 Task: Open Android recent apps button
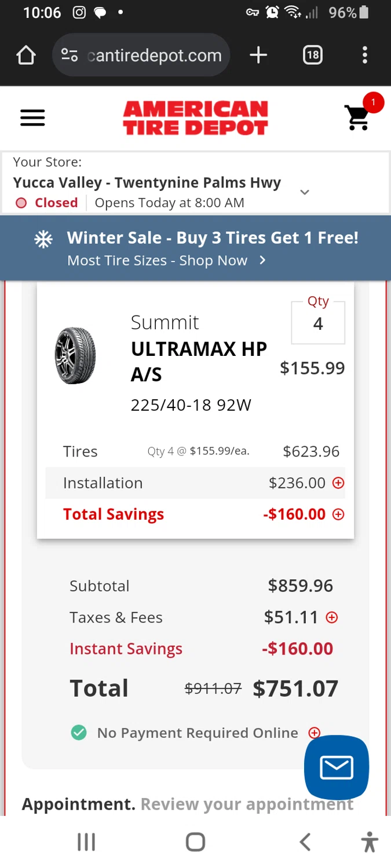(86, 842)
